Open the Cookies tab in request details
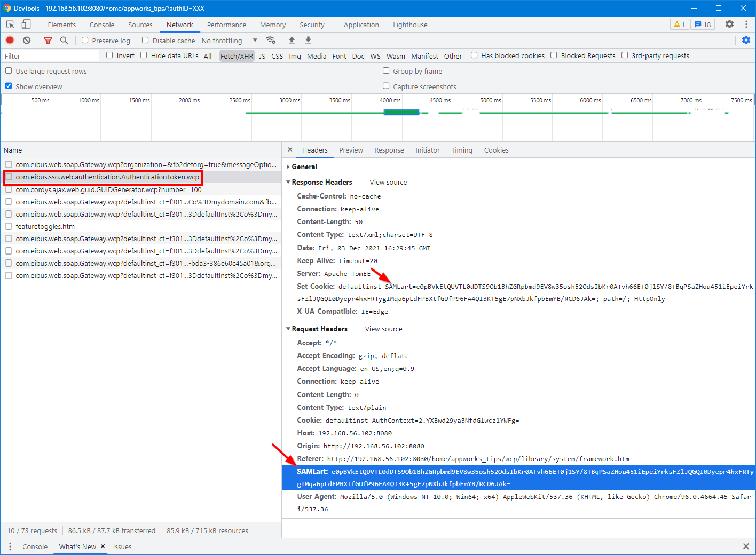 point(496,150)
